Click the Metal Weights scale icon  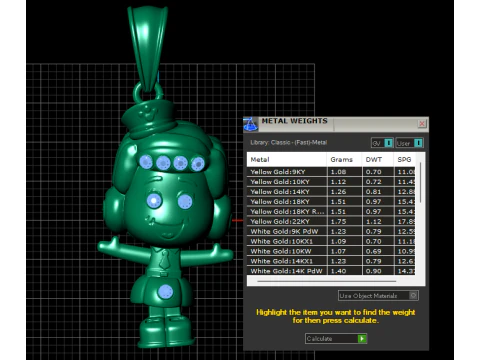pyautogui.click(x=251, y=124)
